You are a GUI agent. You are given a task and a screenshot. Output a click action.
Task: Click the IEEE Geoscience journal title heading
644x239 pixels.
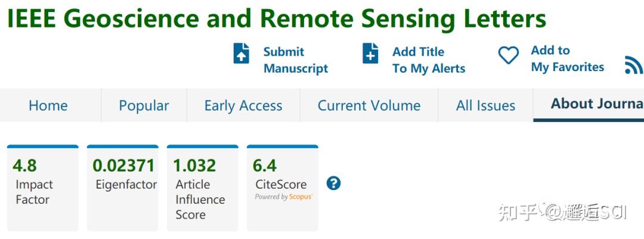pyautogui.click(x=276, y=19)
